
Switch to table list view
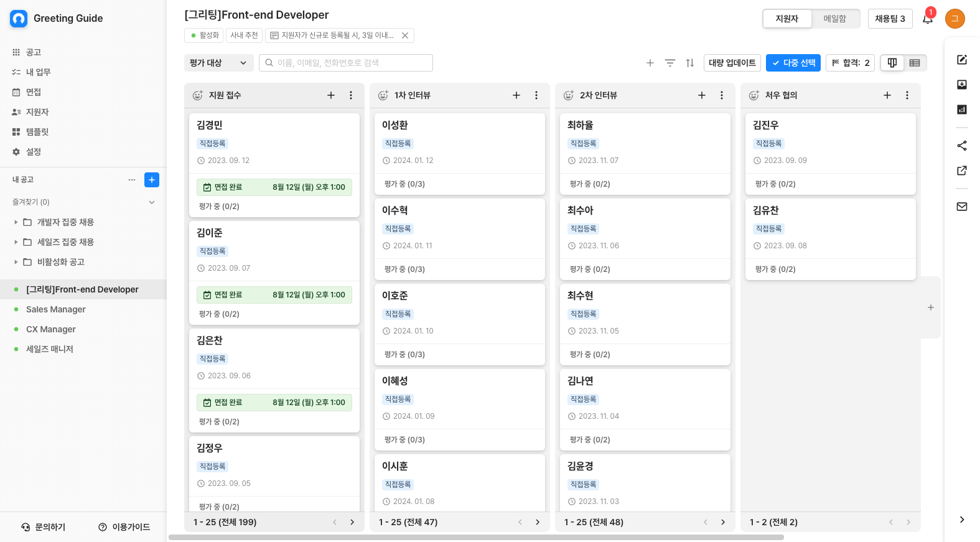click(x=915, y=63)
